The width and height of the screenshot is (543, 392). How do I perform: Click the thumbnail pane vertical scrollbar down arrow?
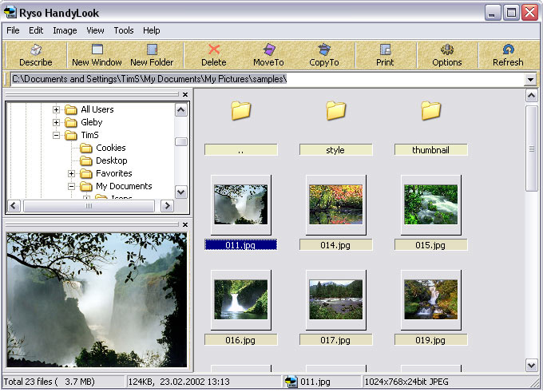532,365
